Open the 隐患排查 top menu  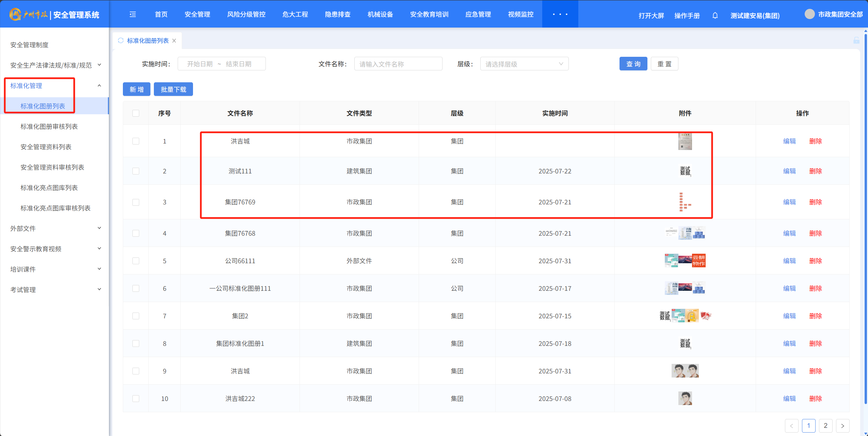point(338,14)
